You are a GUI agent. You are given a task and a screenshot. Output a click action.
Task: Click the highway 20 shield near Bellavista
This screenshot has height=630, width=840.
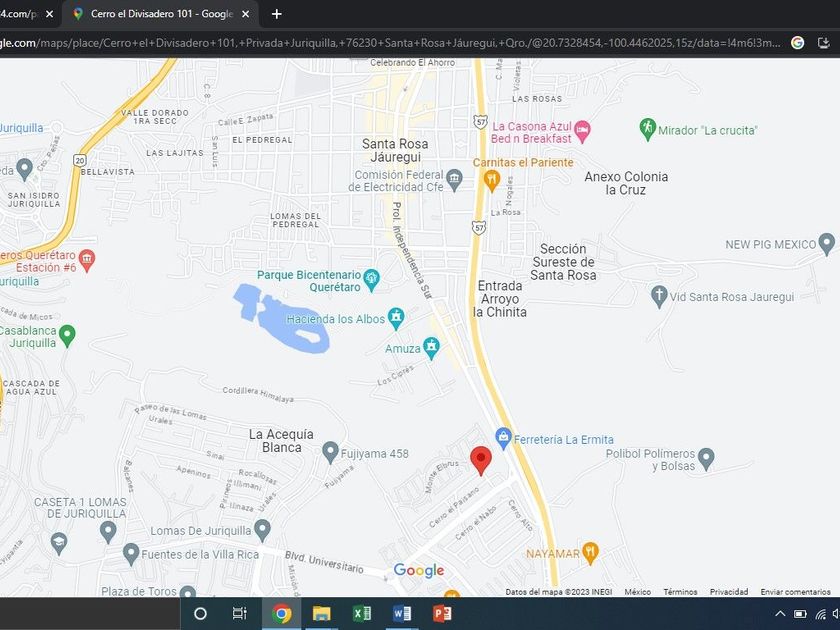tap(80, 160)
